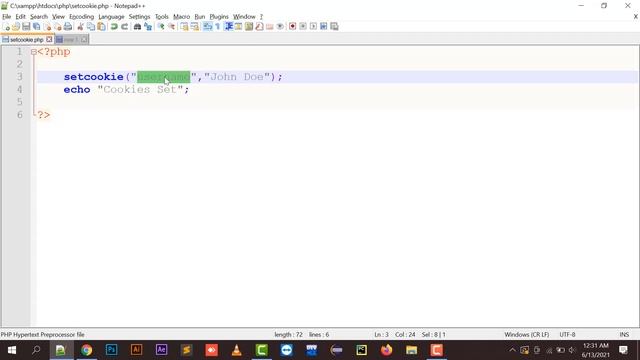The height and width of the screenshot is (360, 640).
Task: Click the Copy toolbar icon
Action: point(91,27)
